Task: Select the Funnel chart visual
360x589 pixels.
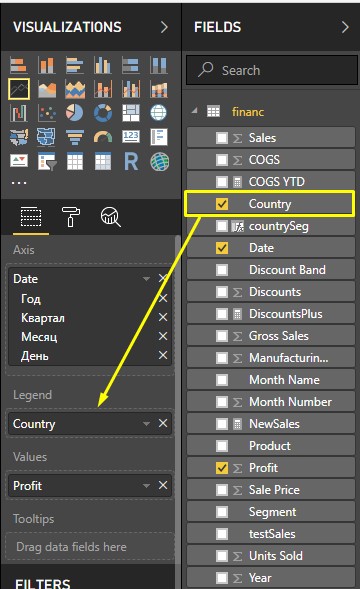Action: click(x=75, y=137)
